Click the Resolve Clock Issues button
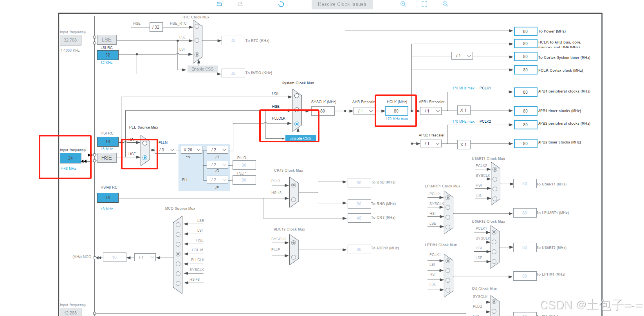Viewport: 644px width, 316px height. (x=342, y=4)
